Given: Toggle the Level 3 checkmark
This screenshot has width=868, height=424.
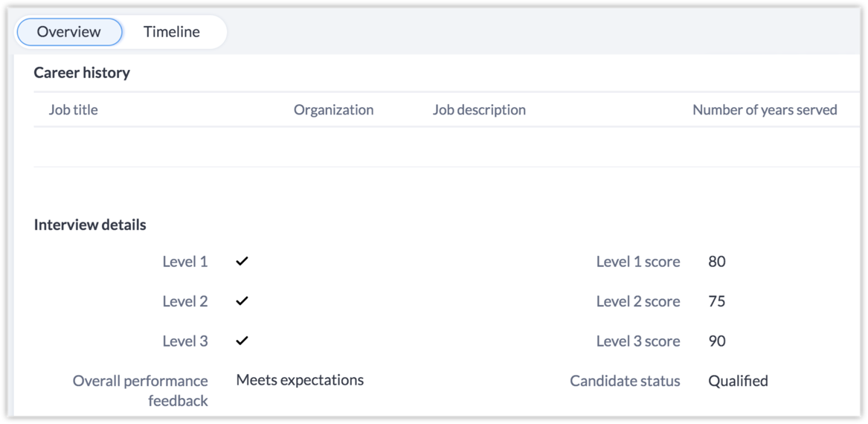Looking at the screenshot, I should pyautogui.click(x=242, y=341).
